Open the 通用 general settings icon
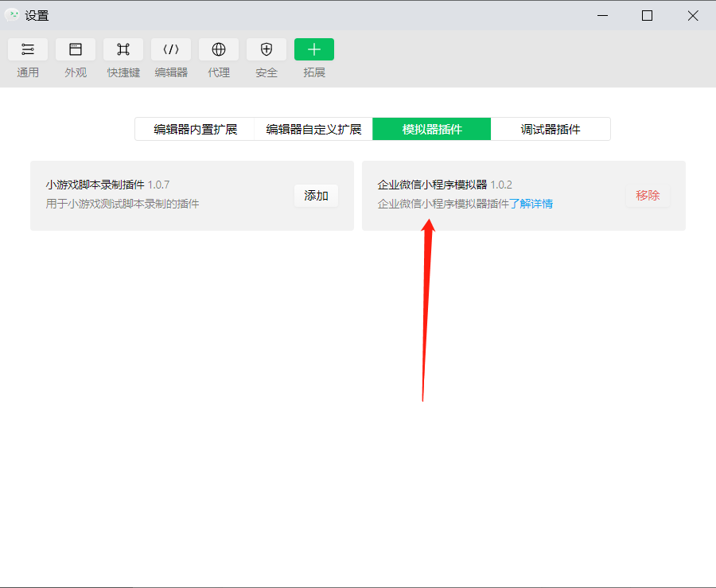716x588 pixels. (27, 49)
